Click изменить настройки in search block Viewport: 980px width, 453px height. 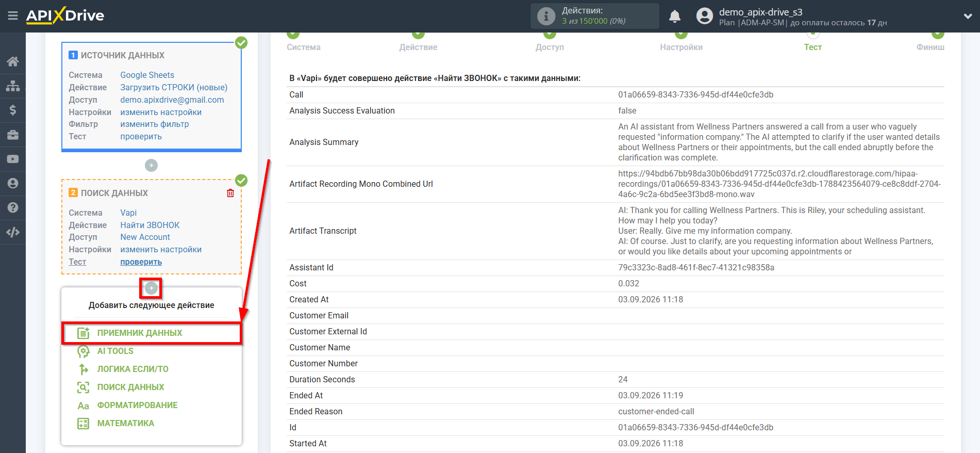click(x=161, y=250)
